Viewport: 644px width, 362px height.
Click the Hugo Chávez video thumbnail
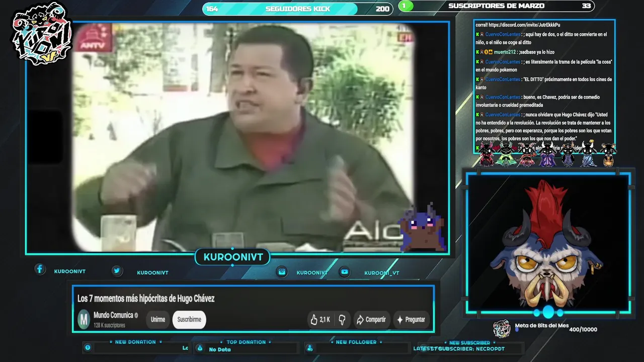(x=237, y=137)
